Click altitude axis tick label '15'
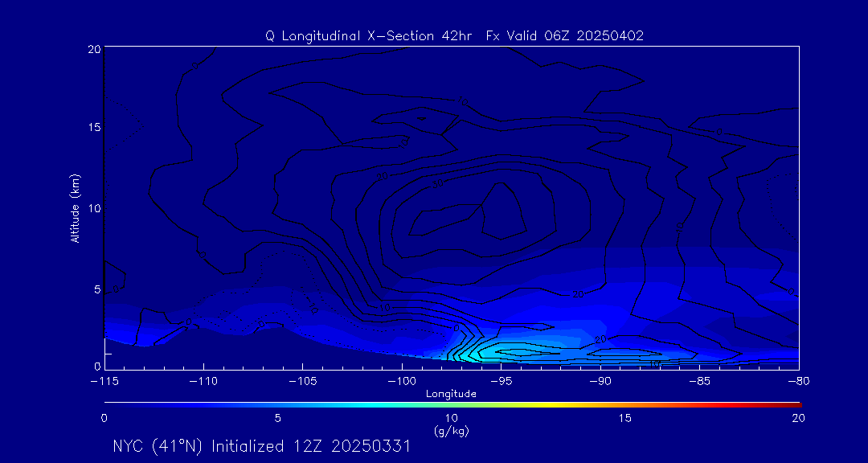Viewport: 868px width, 463px height. tap(93, 126)
